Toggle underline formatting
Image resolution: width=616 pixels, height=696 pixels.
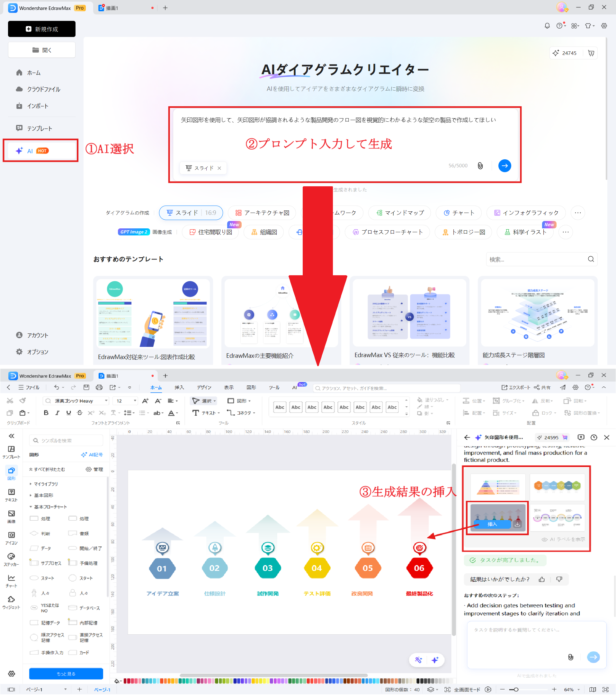68,413
